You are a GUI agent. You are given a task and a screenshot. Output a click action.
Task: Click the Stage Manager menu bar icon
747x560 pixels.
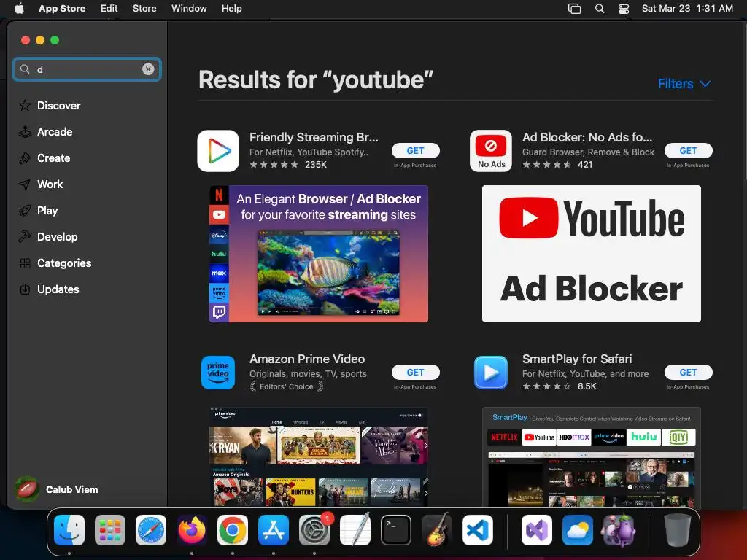575,9
